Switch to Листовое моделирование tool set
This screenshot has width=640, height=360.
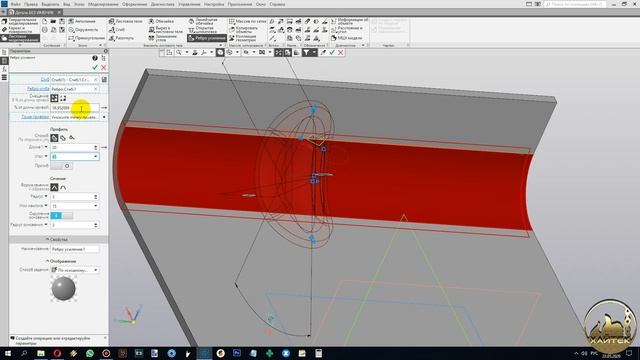pos(20,38)
